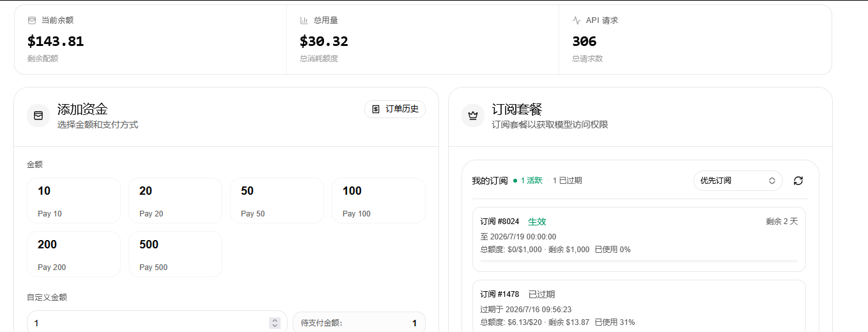
Task: Click 至 2026/7/19 00:00:00 date
Action: pyautogui.click(x=518, y=237)
